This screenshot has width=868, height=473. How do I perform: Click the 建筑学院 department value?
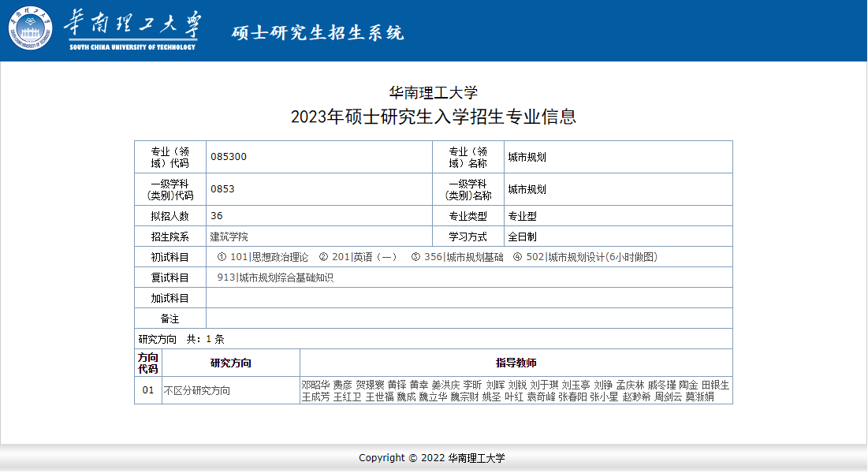click(x=229, y=236)
